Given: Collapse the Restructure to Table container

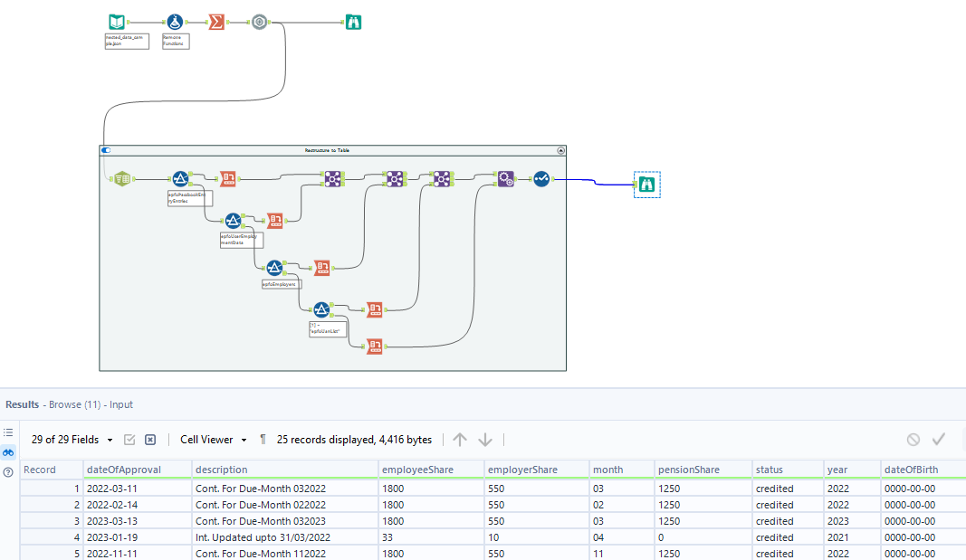Looking at the screenshot, I should pyautogui.click(x=560, y=150).
